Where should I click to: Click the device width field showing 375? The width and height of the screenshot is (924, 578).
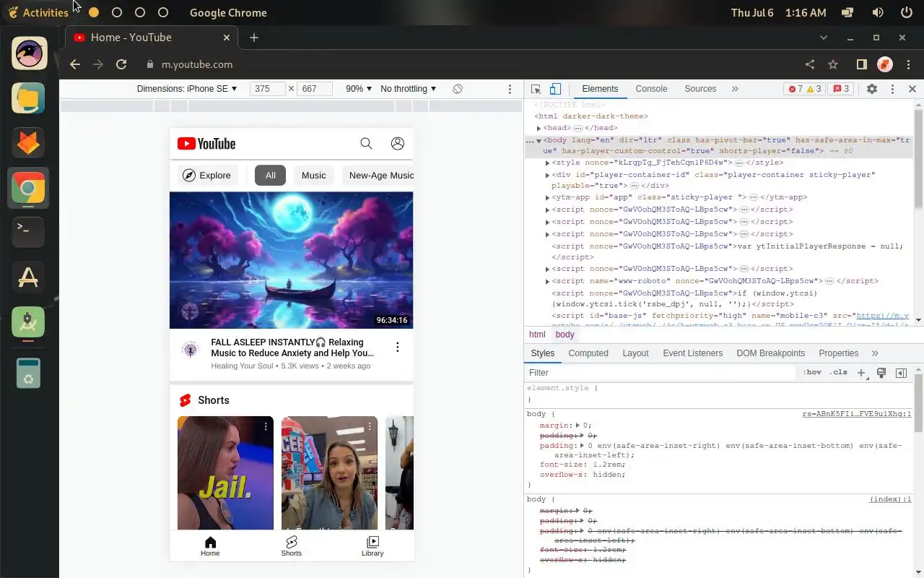[x=268, y=89]
